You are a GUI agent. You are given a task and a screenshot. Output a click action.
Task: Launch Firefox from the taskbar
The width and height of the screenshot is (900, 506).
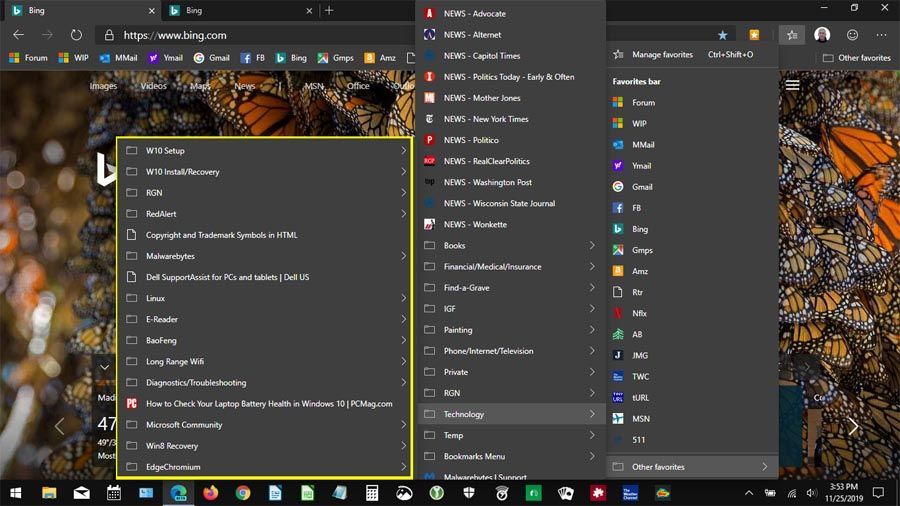point(211,493)
